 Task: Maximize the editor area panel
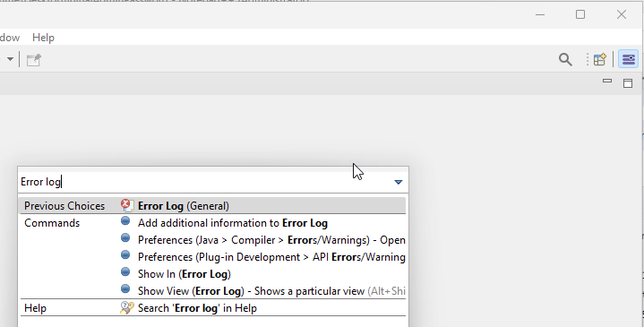tap(628, 83)
